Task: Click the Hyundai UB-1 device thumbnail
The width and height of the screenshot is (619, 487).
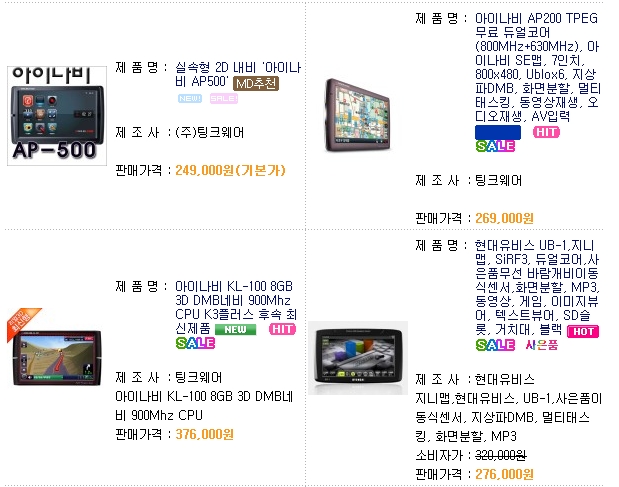Action: point(358,358)
